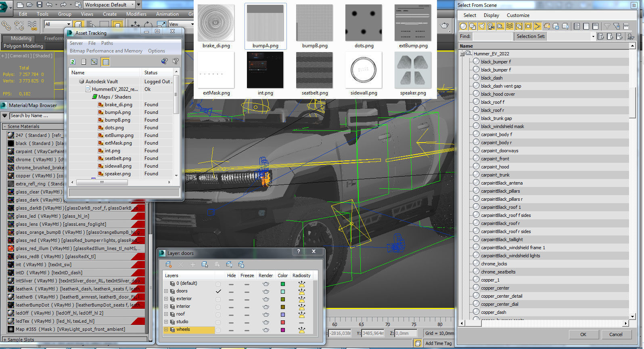The image size is (644, 349).
Task: Expand the exterior layer
Action: pyautogui.click(x=166, y=299)
